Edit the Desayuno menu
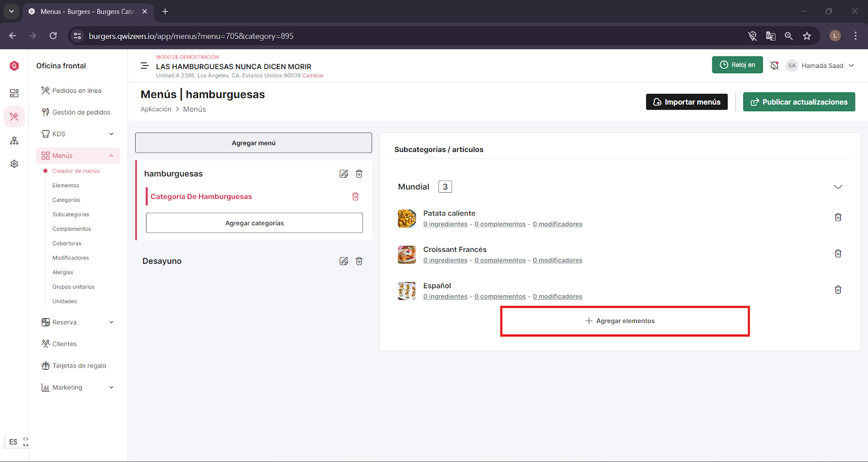Screen dimensions: 868x462 (x=343, y=261)
